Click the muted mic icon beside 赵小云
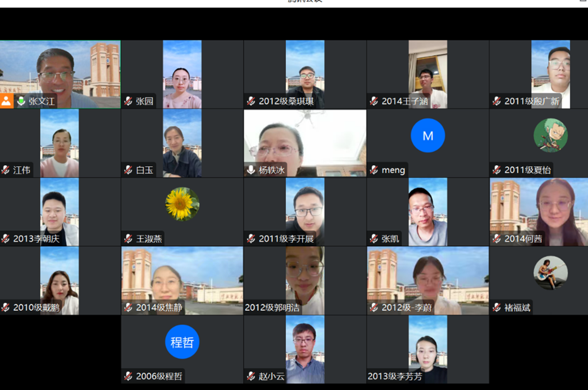 point(251,376)
